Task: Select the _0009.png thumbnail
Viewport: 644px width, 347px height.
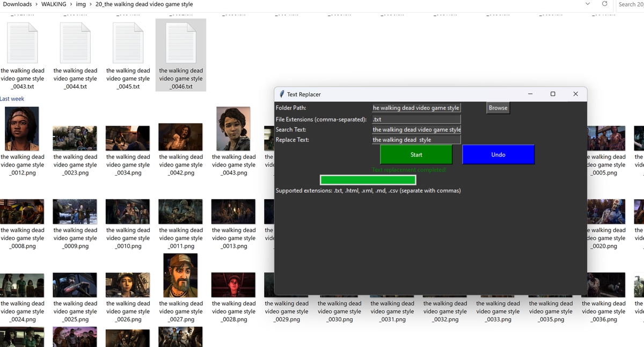Action: [x=75, y=212]
